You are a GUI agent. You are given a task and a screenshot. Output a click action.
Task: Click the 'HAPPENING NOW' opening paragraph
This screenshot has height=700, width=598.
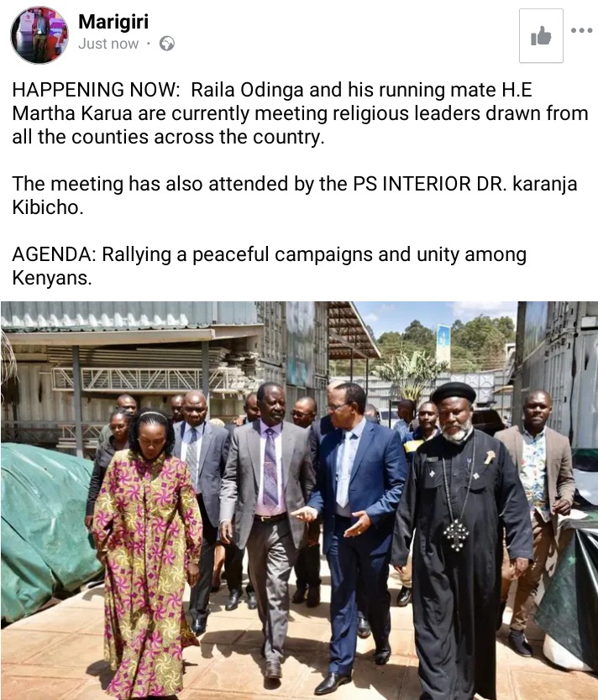click(300, 113)
